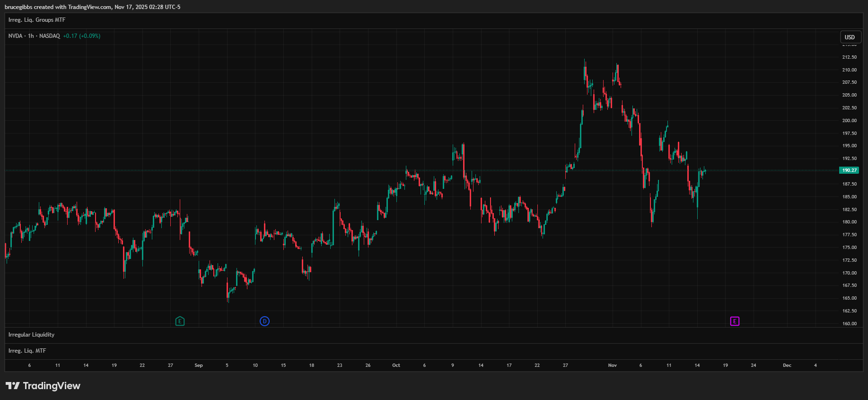Click the Oct label on time axis
This screenshot has width=868, height=400.
[x=396, y=365]
